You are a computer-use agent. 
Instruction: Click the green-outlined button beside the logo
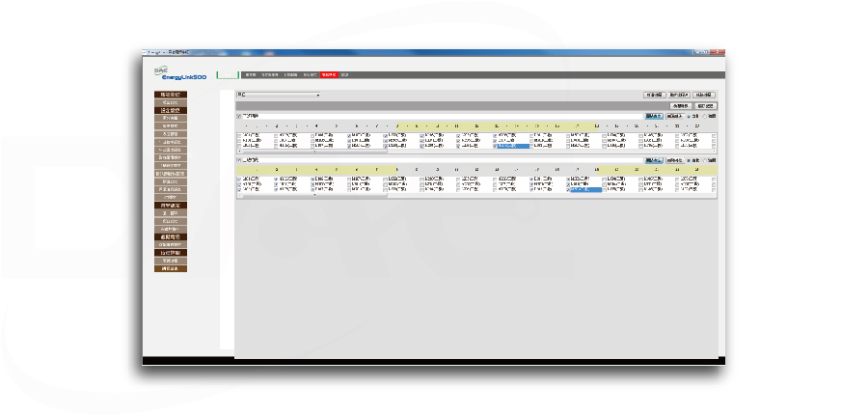[x=228, y=75]
